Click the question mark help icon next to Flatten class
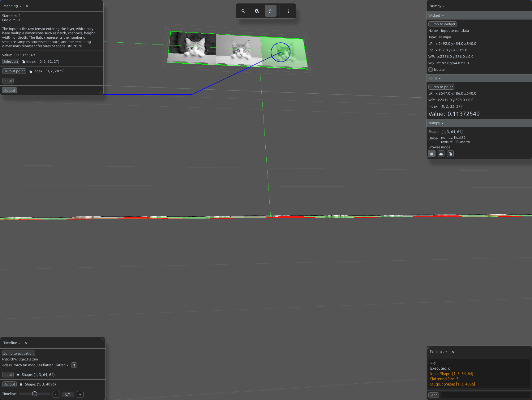532x400 pixels. tap(74, 365)
